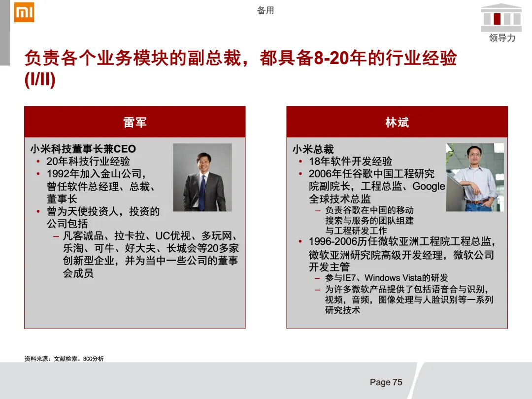The width and height of the screenshot is (532, 399).
Task: Click the line 视频，音频，图像处理与人脸识别
Action: 409,299
